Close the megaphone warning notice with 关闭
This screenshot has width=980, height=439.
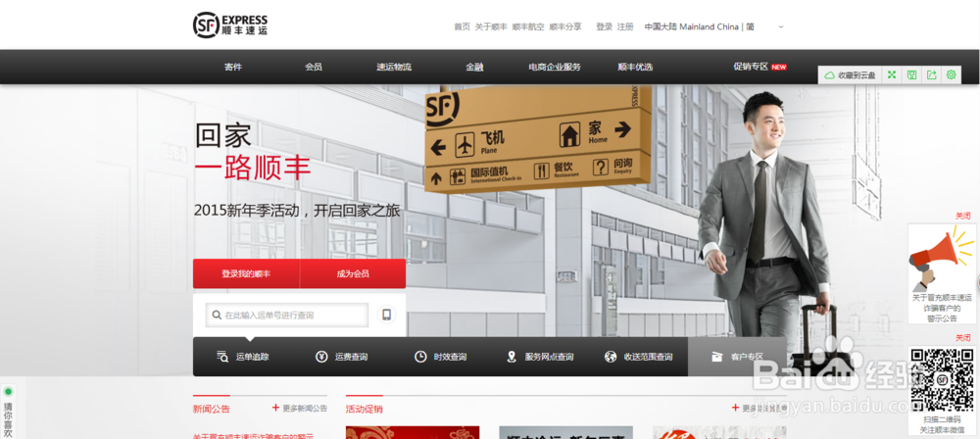click(963, 216)
